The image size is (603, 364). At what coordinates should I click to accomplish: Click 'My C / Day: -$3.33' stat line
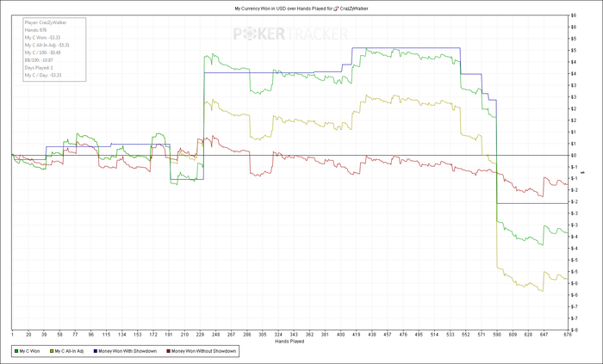pyautogui.click(x=43, y=75)
